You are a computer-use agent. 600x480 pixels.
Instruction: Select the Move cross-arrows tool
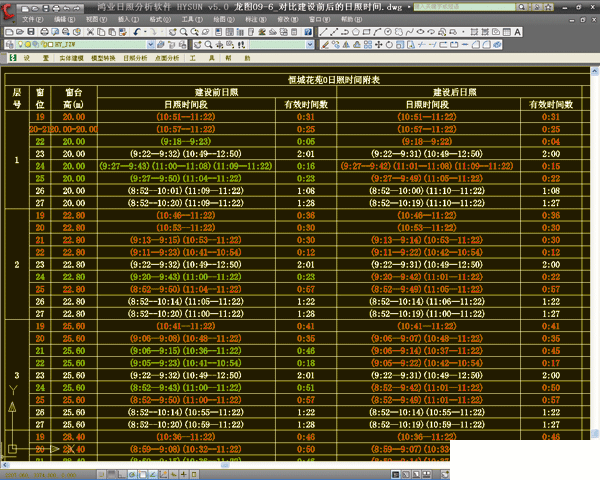378,45
